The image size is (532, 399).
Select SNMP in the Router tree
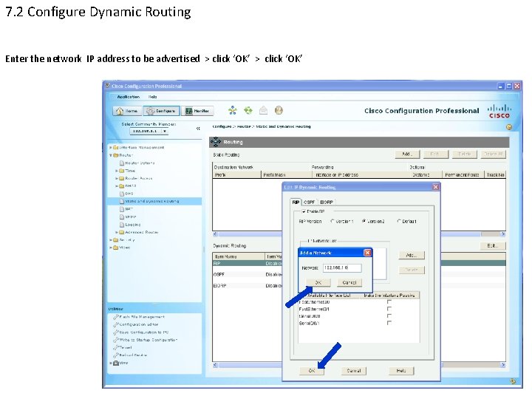[128, 216]
